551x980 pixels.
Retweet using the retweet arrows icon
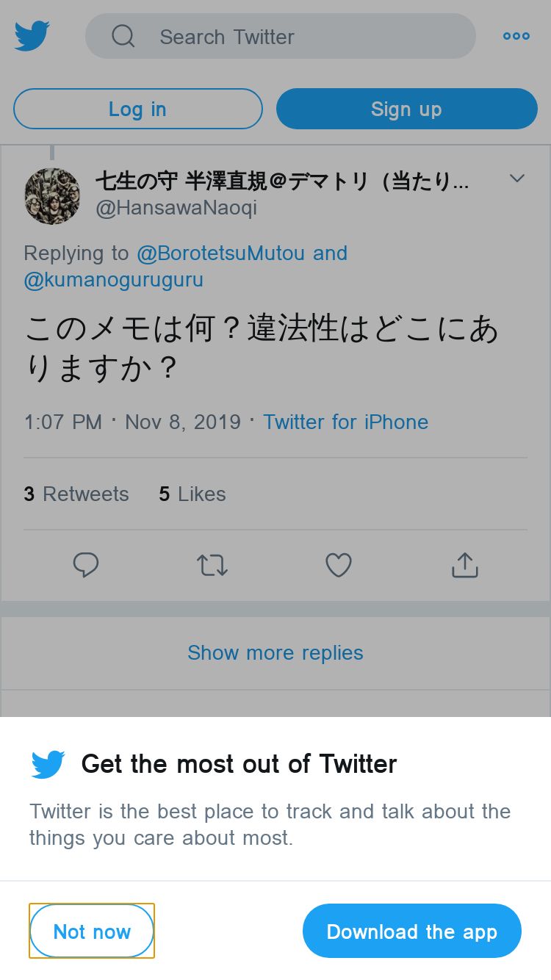212,565
